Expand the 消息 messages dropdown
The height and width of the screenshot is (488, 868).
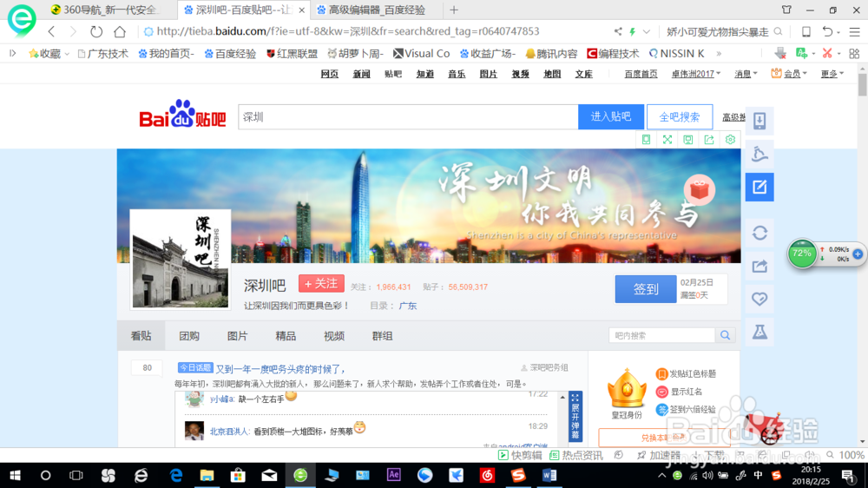point(755,74)
